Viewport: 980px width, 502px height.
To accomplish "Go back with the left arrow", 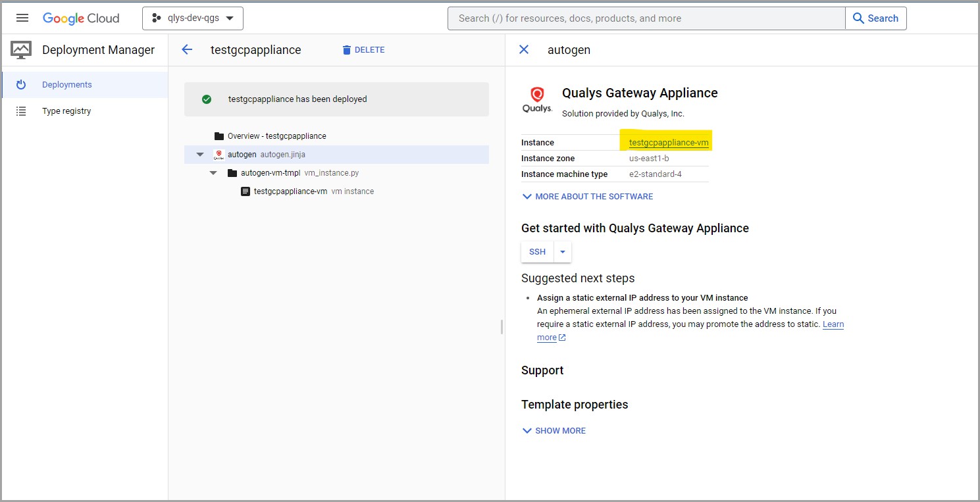I will 187,50.
